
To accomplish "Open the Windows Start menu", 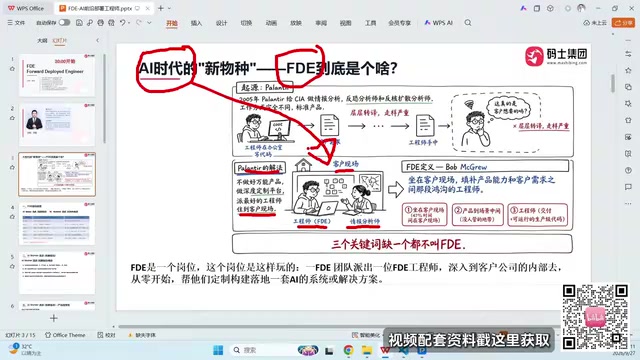I will pyautogui.click(x=218, y=350).
